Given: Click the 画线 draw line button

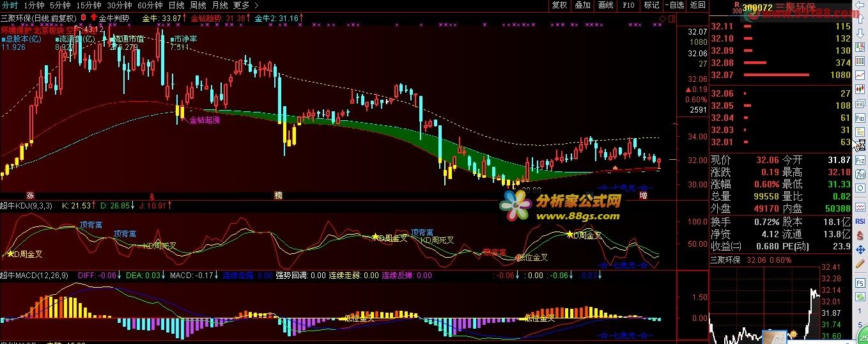Looking at the screenshot, I should click(605, 5).
